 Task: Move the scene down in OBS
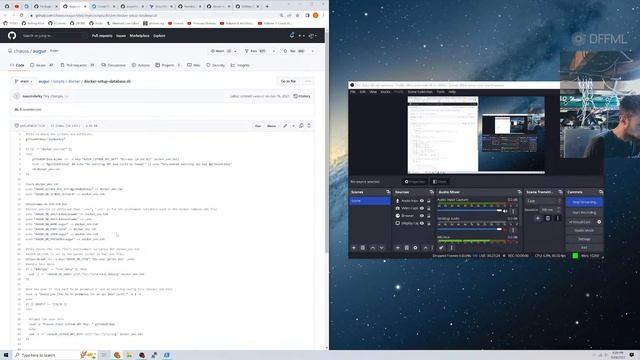click(382, 248)
